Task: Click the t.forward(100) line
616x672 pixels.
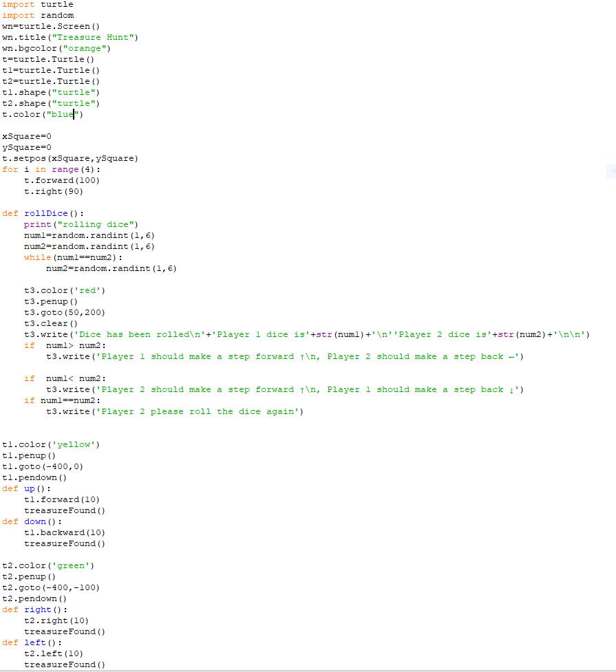Action: pos(62,180)
